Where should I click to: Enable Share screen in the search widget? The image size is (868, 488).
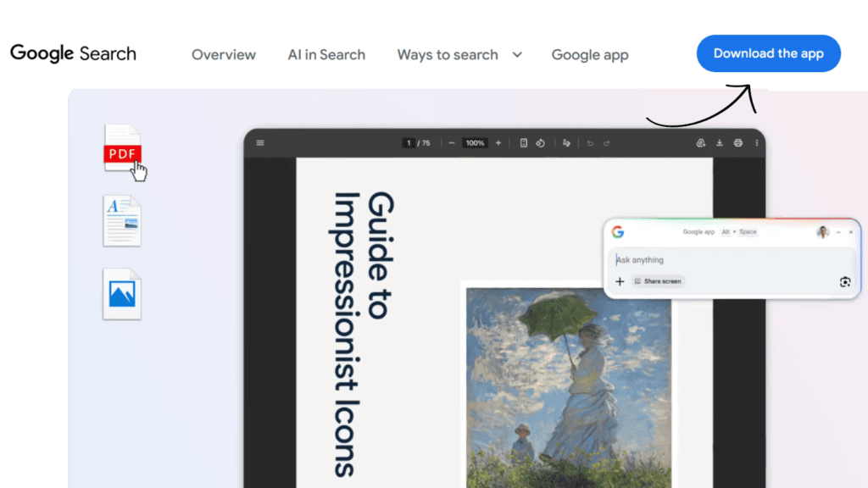(x=659, y=281)
